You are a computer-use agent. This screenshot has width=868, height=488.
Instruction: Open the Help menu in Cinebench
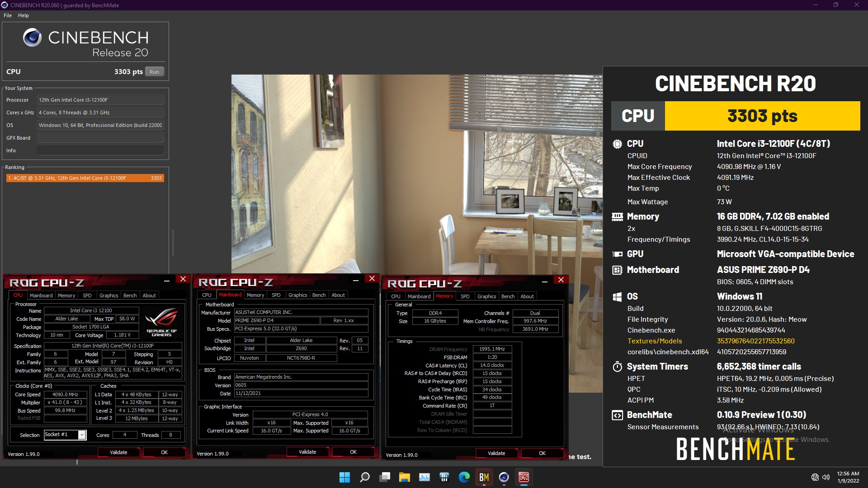coord(24,15)
